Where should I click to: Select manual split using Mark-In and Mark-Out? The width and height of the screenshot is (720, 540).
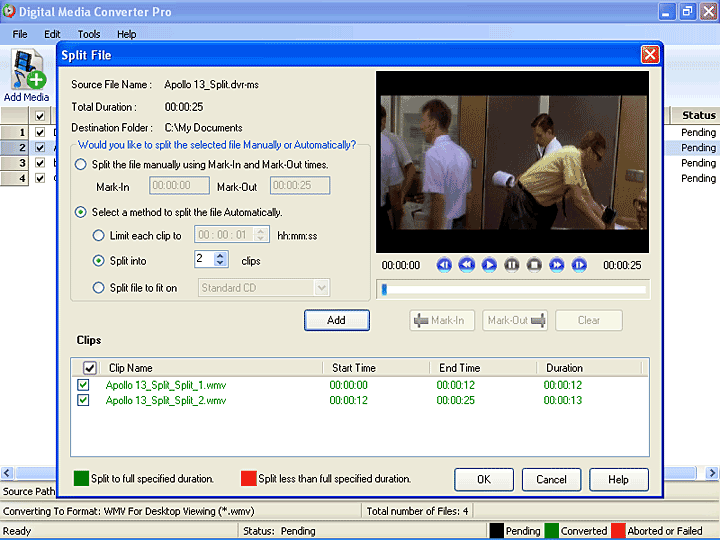(81, 164)
